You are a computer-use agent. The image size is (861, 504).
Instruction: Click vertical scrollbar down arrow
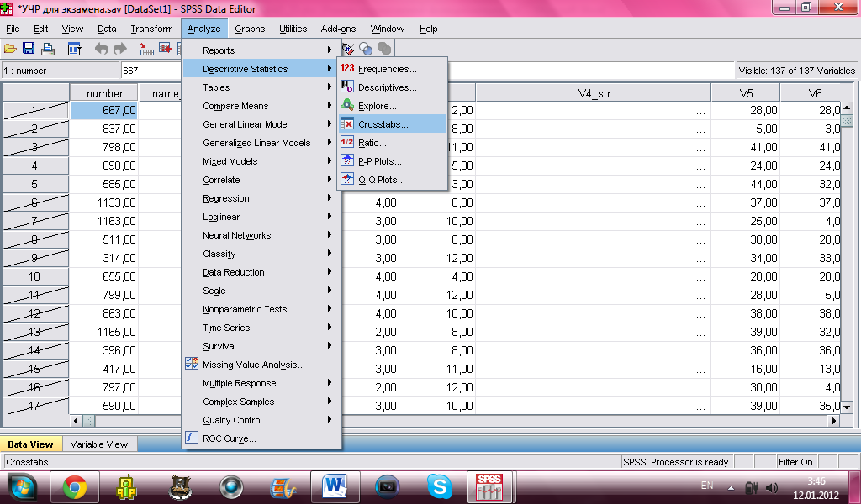(846, 407)
